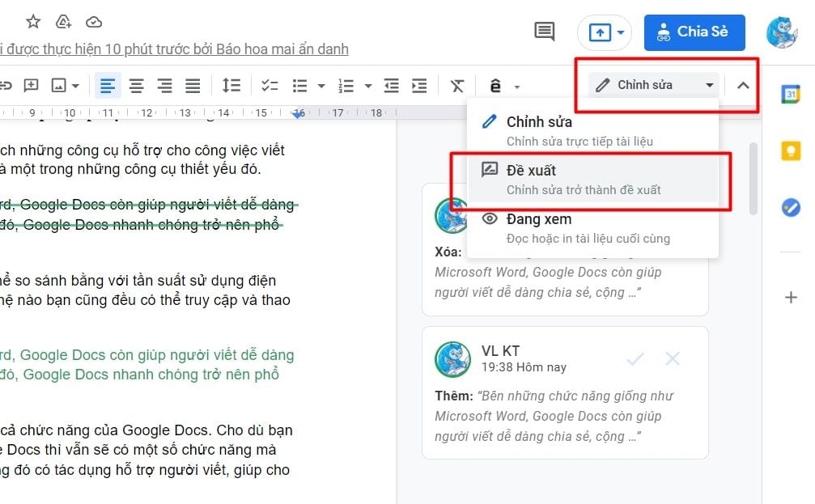Click the Thêm suggestion card text

tap(554, 416)
